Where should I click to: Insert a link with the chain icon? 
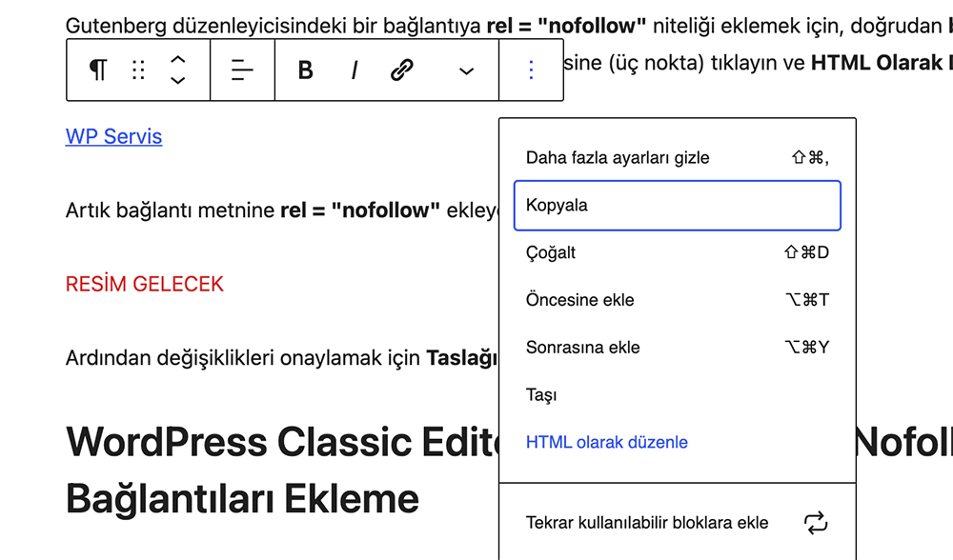pos(402,70)
